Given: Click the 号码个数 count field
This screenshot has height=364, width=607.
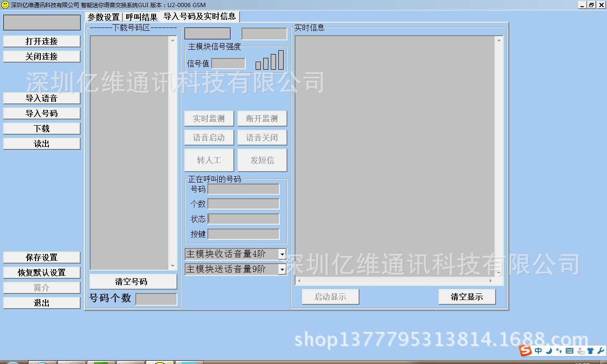Looking at the screenshot, I should pos(156,299).
